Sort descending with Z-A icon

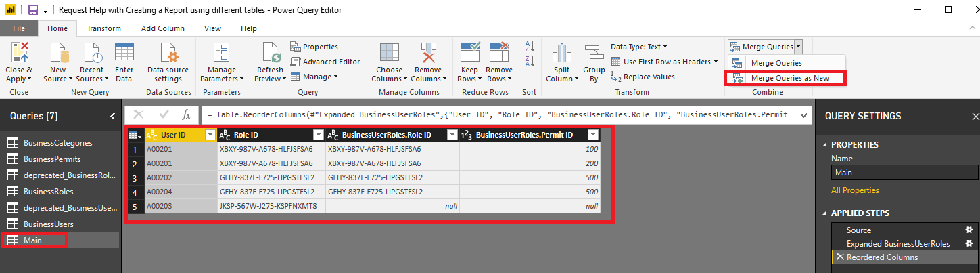click(x=530, y=62)
